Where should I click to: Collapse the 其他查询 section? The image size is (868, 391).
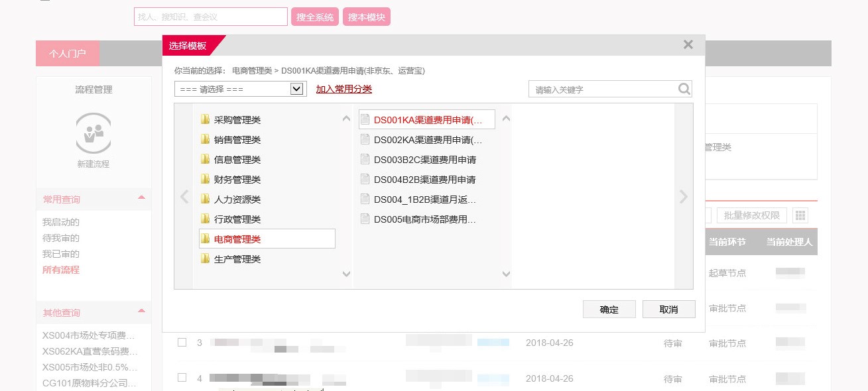[x=141, y=311]
